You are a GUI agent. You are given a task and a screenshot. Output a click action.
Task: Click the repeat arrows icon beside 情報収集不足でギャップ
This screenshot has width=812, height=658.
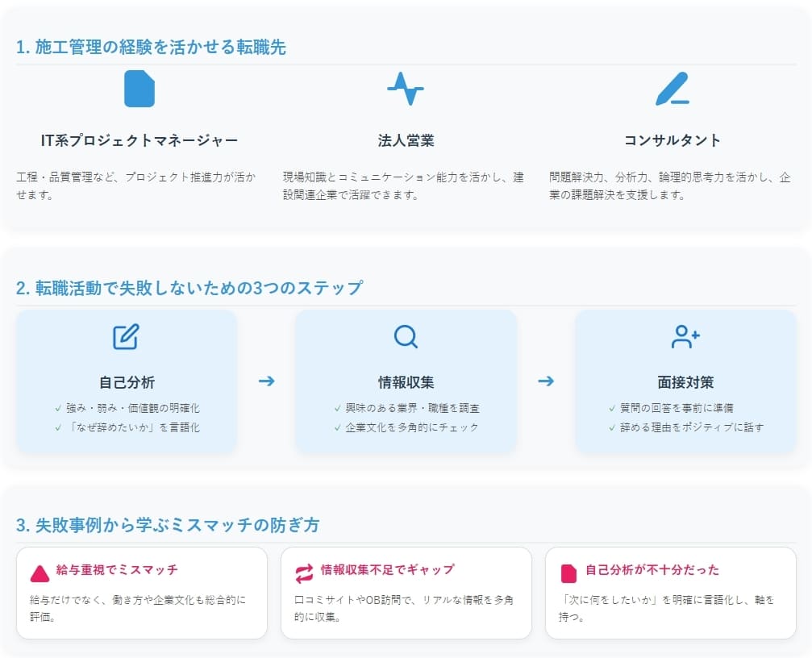pyautogui.click(x=305, y=573)
